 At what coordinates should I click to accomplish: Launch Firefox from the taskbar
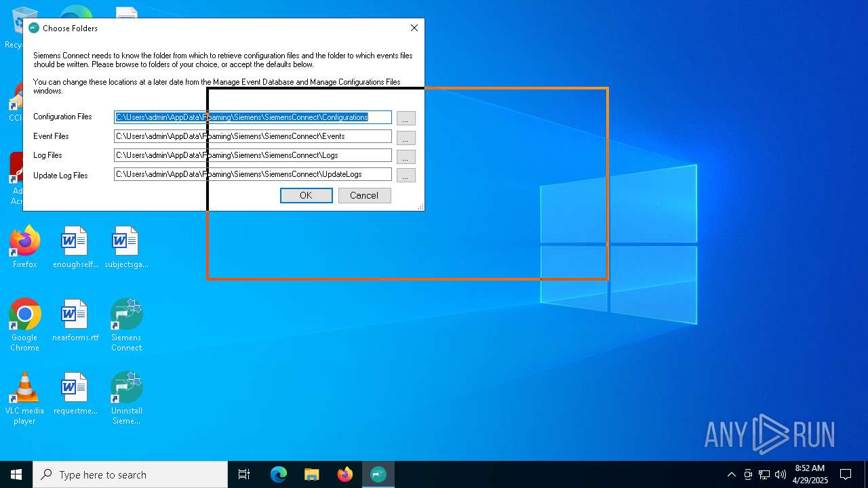click(345, 474)
